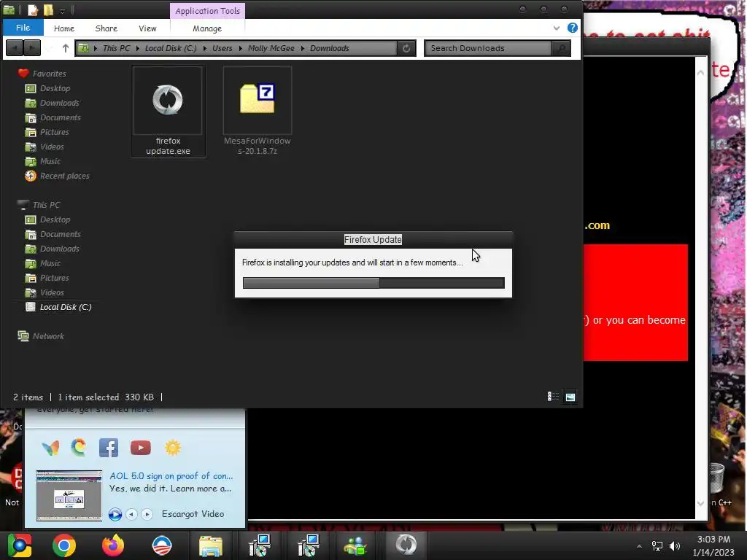This screenshot has width=747, height=560.
Task: Click the Downloads breadcrumb segment
Action: (329, 48)
